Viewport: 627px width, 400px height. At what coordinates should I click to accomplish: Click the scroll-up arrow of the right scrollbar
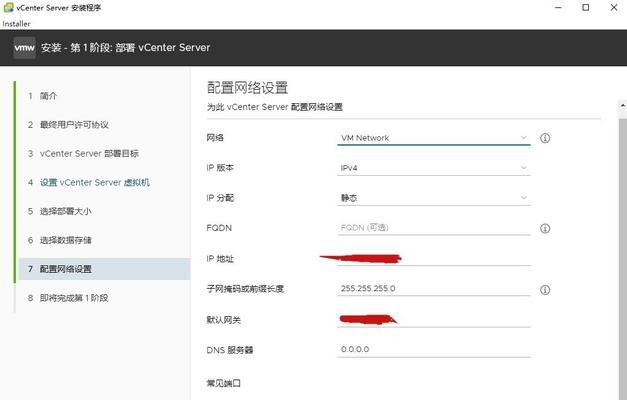tap(623, 105)
